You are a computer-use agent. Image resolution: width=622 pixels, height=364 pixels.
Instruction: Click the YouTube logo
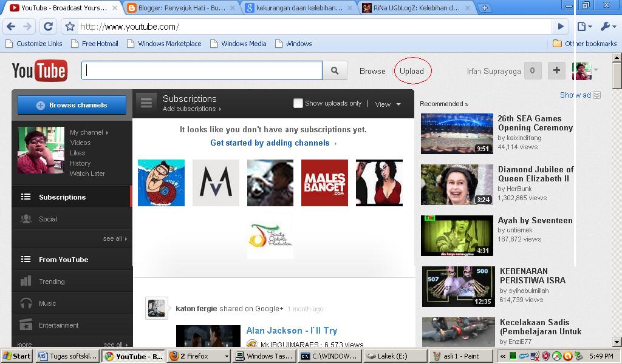pos(39,71)
